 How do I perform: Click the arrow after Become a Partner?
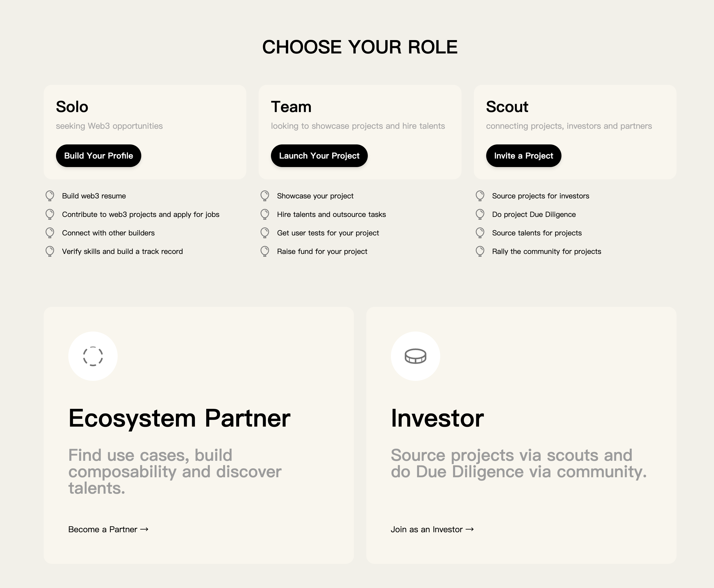144,529
